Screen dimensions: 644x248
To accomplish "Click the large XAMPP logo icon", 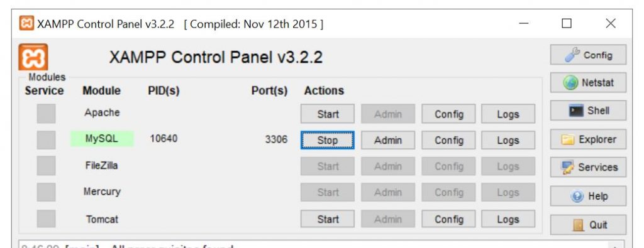I will [x=33, y=57].
